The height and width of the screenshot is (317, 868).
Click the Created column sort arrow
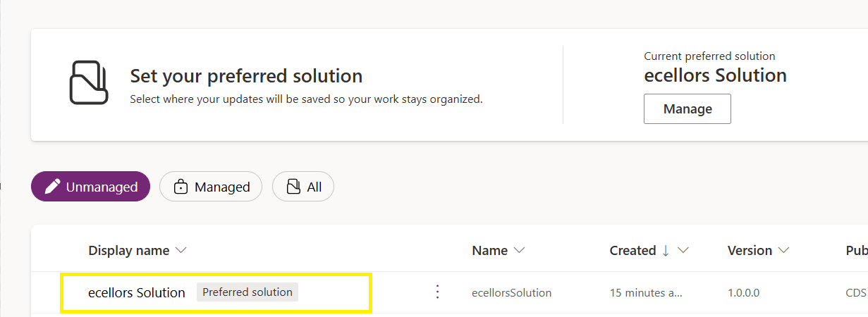pos(666,251)
